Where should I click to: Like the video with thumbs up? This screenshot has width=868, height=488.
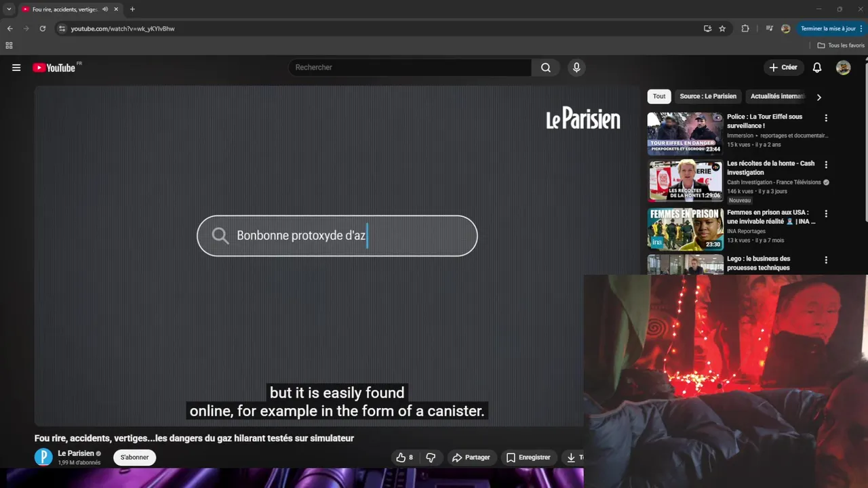404,457
